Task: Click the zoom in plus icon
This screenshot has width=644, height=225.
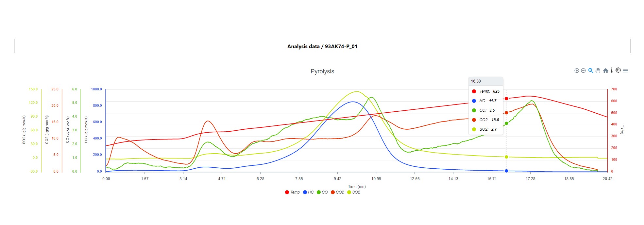Action: pyautogui.click(x=577, y=71)
